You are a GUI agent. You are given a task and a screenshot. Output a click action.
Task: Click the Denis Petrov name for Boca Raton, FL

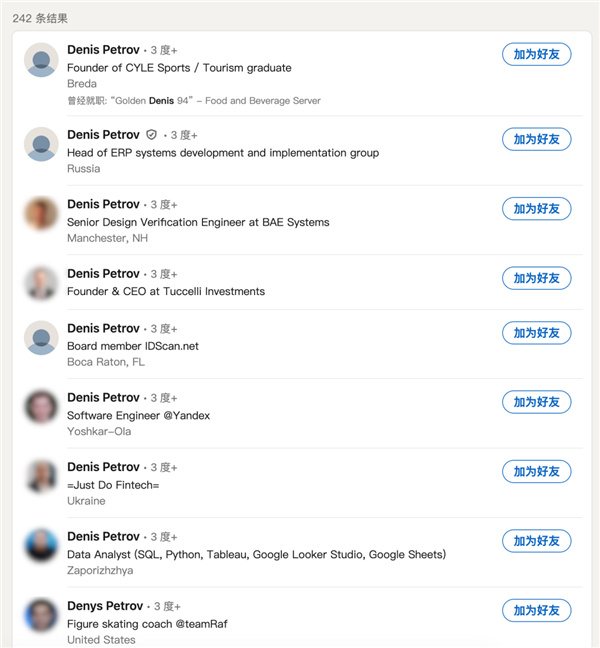103,328
